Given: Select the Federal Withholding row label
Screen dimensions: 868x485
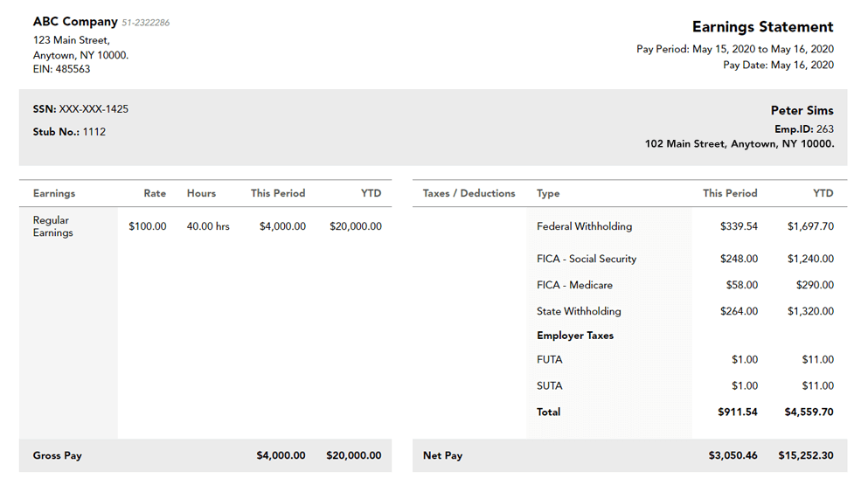Looking at the screenshot, I should click(584, 226).
